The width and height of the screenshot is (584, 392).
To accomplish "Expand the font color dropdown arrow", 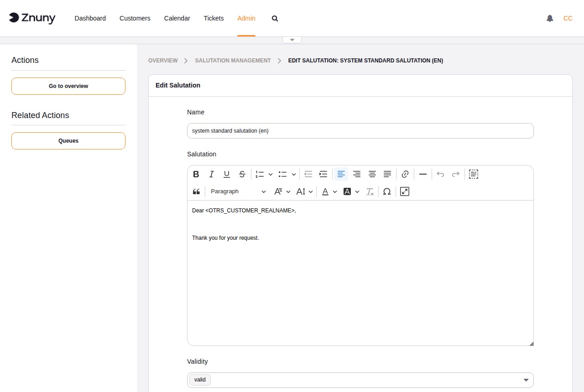I will (335, 191).
